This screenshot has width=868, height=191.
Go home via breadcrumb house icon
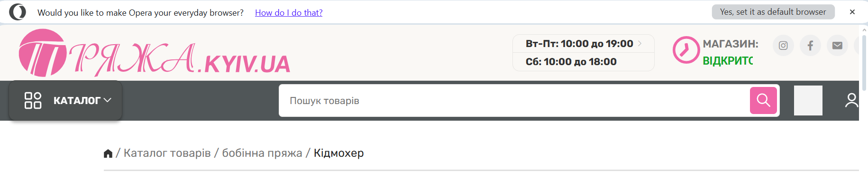(108, 153)
